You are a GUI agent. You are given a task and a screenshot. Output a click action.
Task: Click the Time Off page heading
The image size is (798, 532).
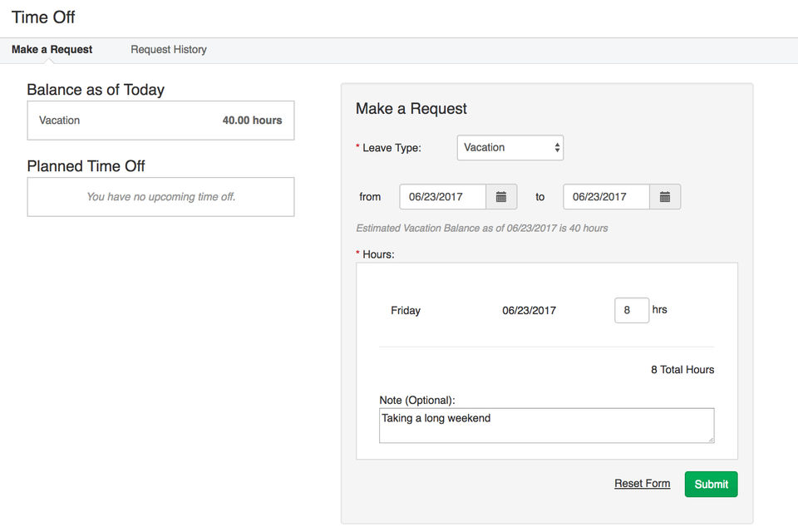click(x=43, y=17)
